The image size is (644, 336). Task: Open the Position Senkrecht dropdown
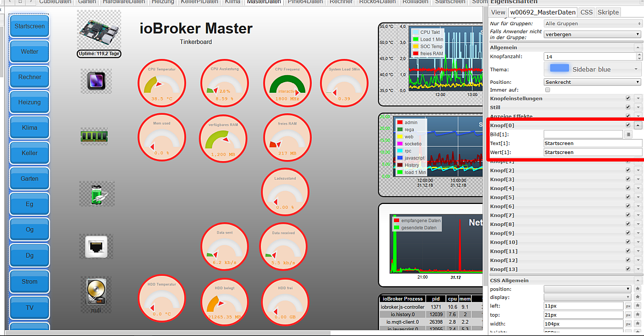(x=592, y=82)
